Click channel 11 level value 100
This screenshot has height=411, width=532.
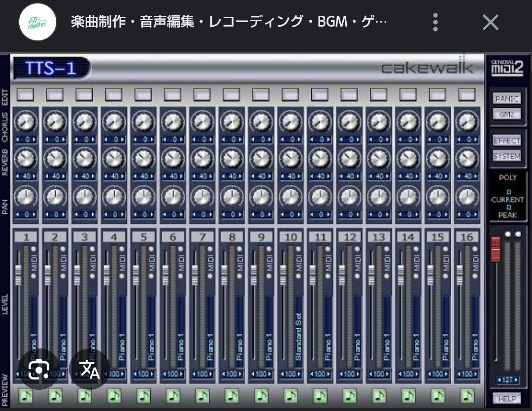click(x=320, y=374)
